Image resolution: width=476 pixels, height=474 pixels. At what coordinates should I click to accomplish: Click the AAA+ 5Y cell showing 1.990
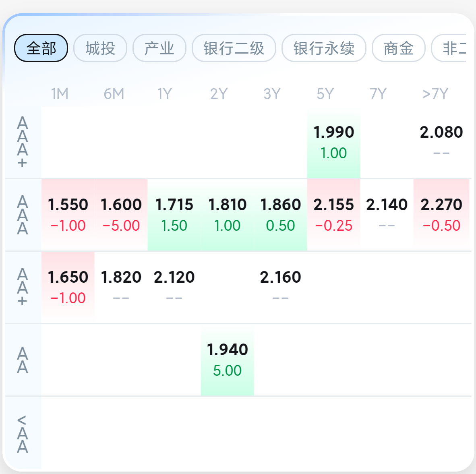click(333, 143)
